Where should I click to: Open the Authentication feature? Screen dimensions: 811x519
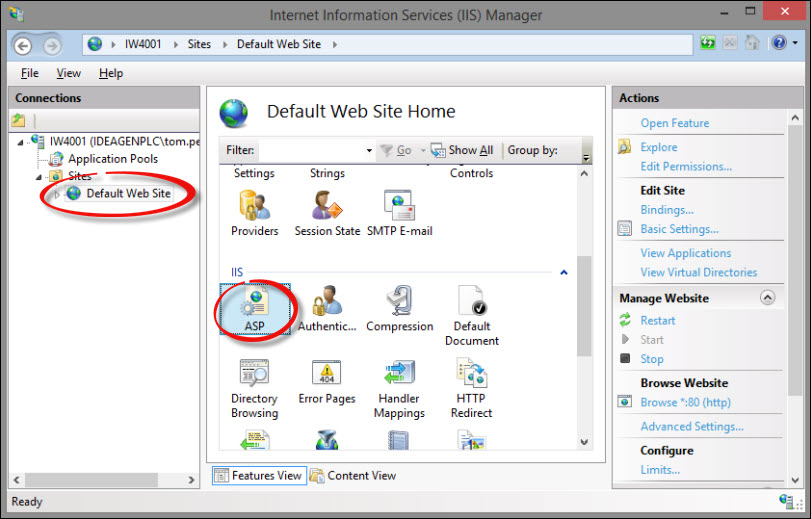[327, 309]
